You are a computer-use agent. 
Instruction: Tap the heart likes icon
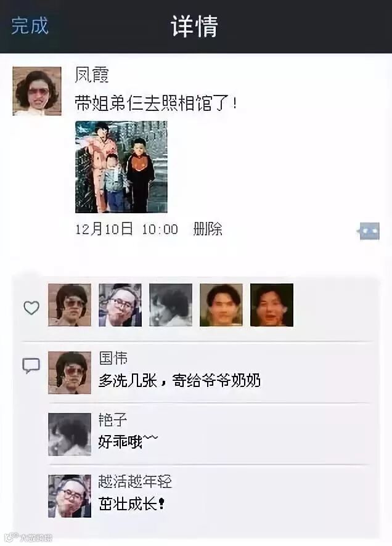click(x=31, y=308)
